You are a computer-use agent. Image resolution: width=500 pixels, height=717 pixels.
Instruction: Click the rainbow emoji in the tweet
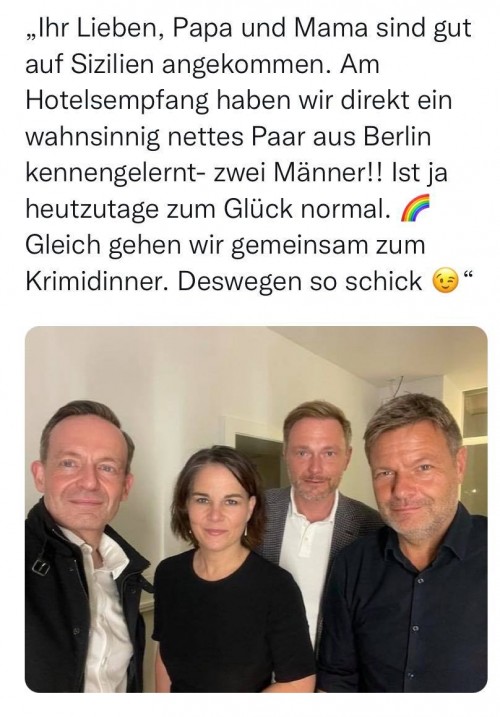(x=416, y=209)
